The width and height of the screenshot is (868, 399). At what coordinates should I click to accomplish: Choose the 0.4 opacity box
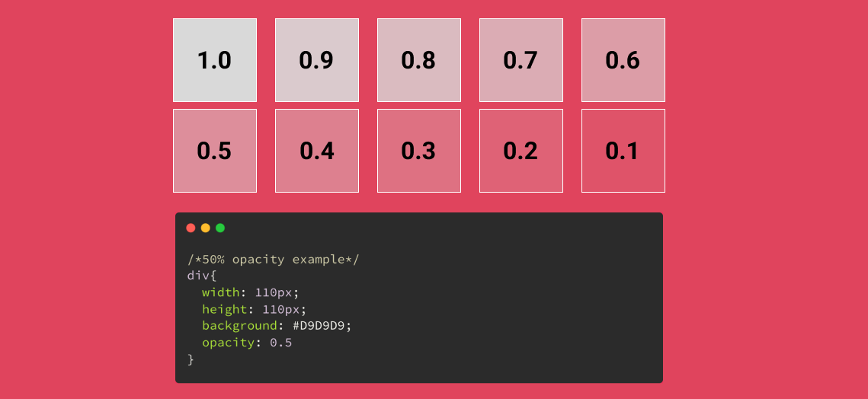pos(317,151)
